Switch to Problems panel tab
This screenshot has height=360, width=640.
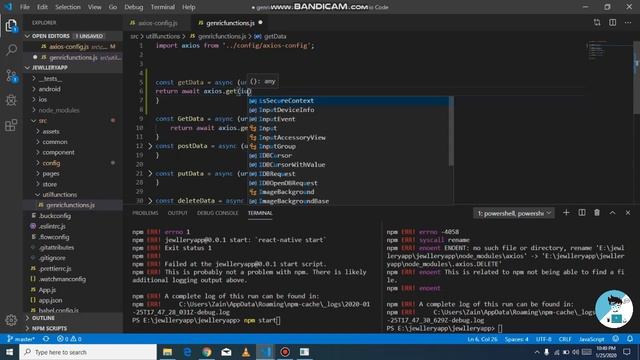coord(145,213)
